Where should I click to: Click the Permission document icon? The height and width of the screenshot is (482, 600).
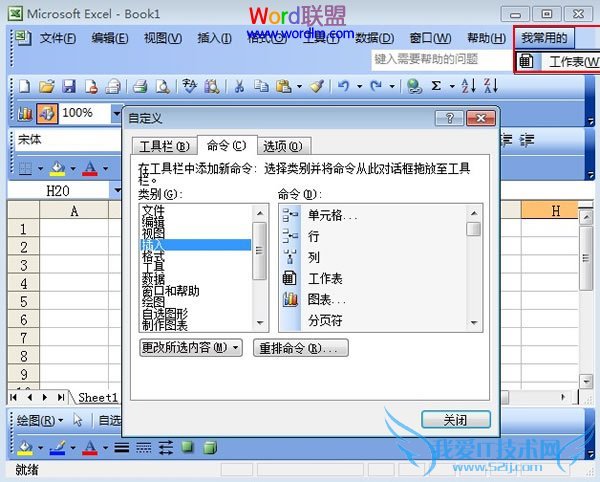pos(91,86)
